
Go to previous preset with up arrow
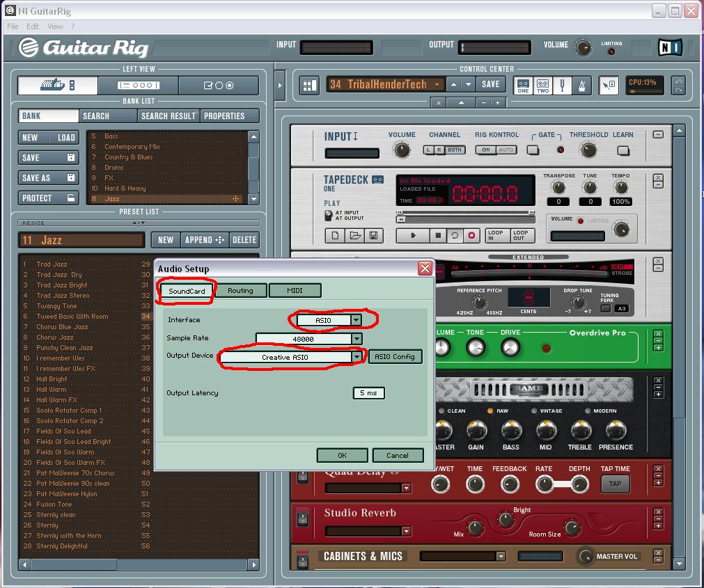pyautogui.click(x=453, y=84)
